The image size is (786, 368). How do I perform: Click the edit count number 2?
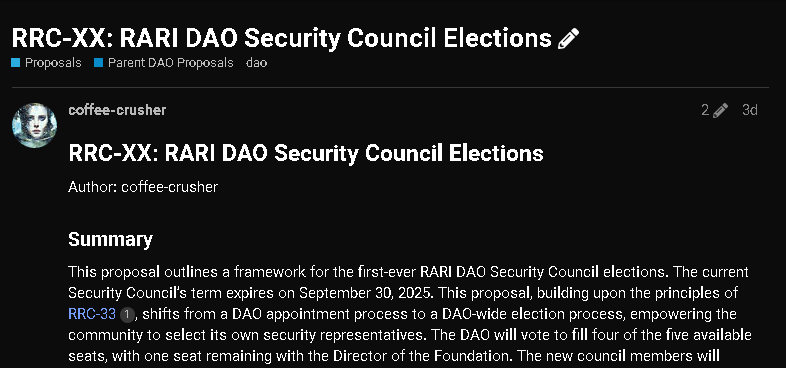click(x=705, y=110)
